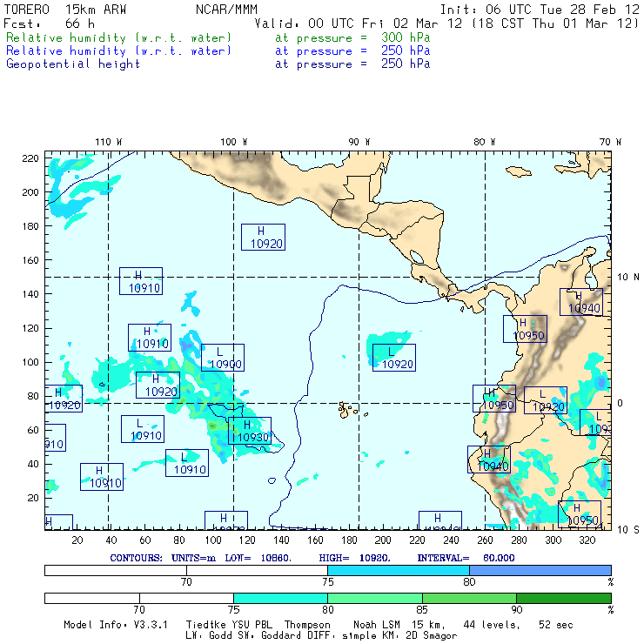Viewport: 644px width, 644px height.
Task: Click the 'L 10900' low height box
Action: click(x=223, y=358)
